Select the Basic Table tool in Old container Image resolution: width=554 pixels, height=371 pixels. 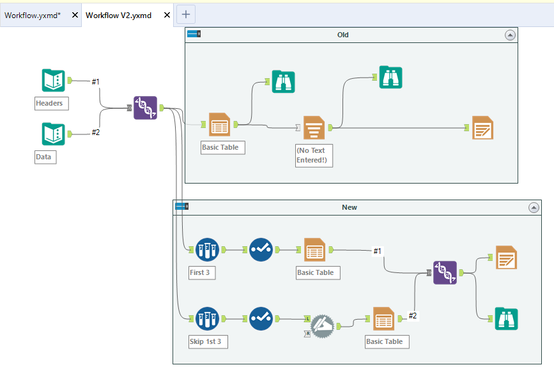219,124
